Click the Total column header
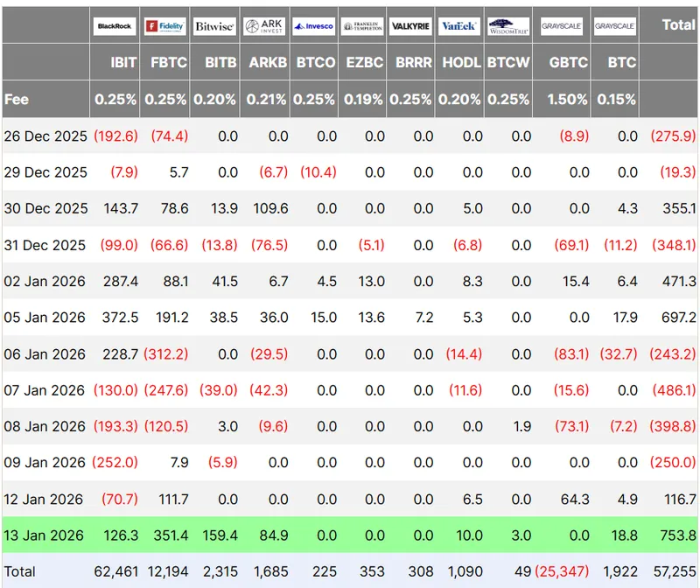The image size is (700, 588). click(x=678, y=24)
